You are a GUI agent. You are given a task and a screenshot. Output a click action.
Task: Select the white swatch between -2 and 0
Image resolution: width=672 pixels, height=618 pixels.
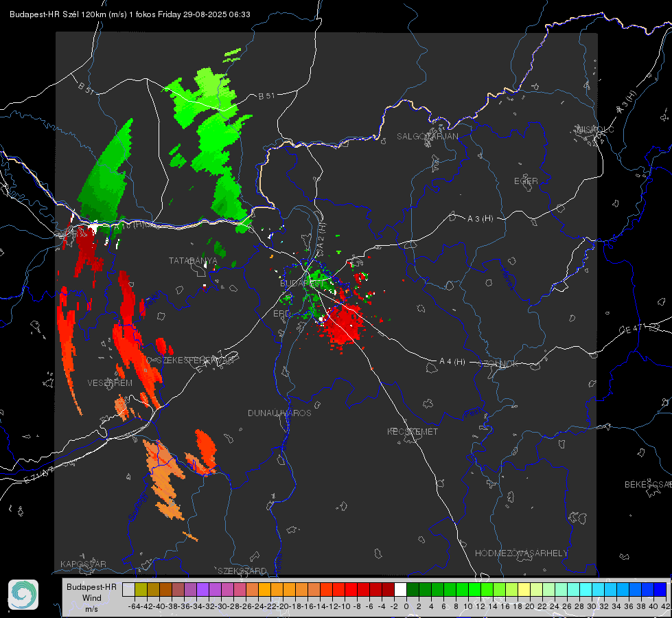(400, 589)
